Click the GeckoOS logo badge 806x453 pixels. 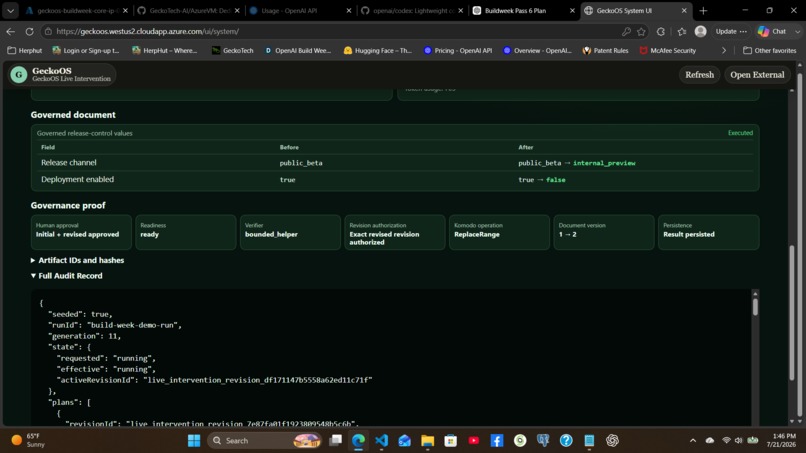point(19,75)
